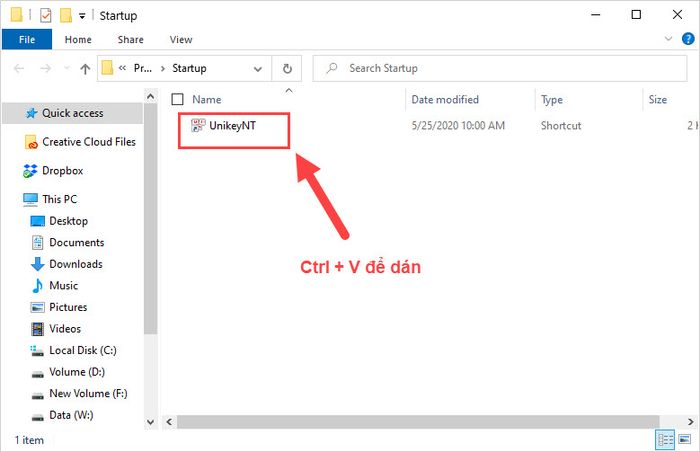Image resolution: width=700 pixels, height=452 pixels.
Task: Click the Quick access star icon
Action: tap(31, 113)
